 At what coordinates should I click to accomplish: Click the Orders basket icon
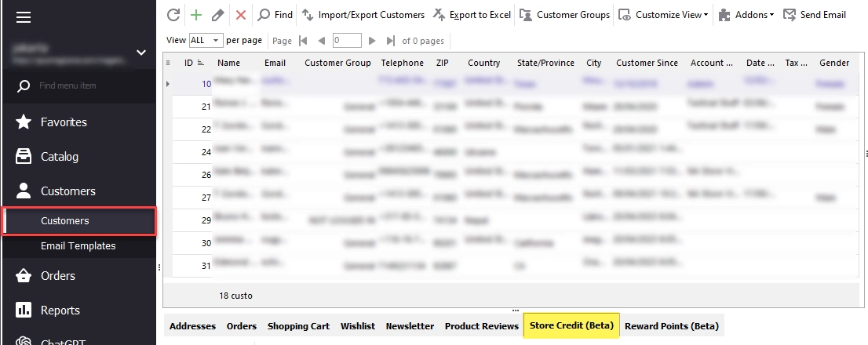[24, 276]
